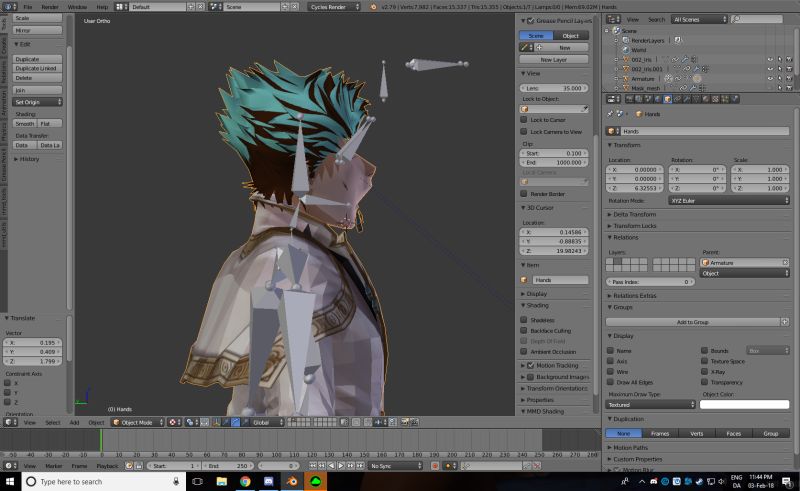Open the XYZ Euler rotation mode dropdown
Screen dimensions: 800x491
pos(729,201)
